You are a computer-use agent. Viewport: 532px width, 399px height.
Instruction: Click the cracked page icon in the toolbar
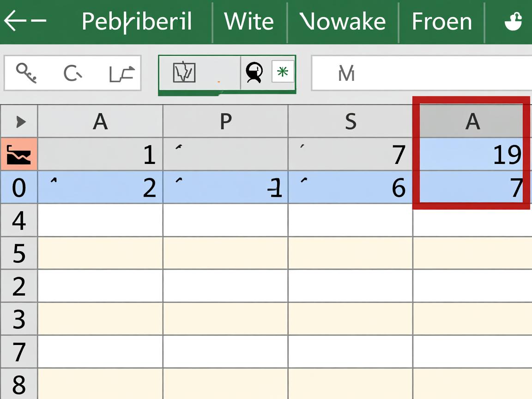pyautogui.click(x=184, y=73)
